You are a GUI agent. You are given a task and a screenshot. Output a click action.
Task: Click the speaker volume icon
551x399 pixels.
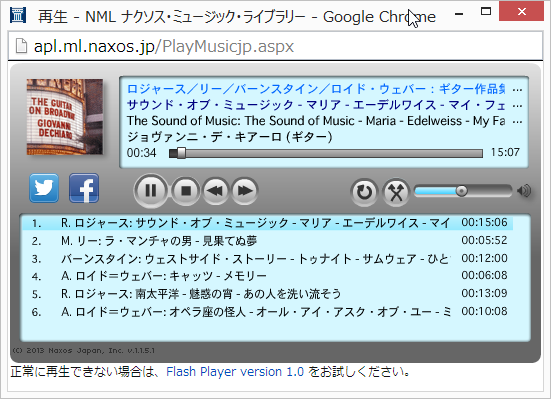524,191
